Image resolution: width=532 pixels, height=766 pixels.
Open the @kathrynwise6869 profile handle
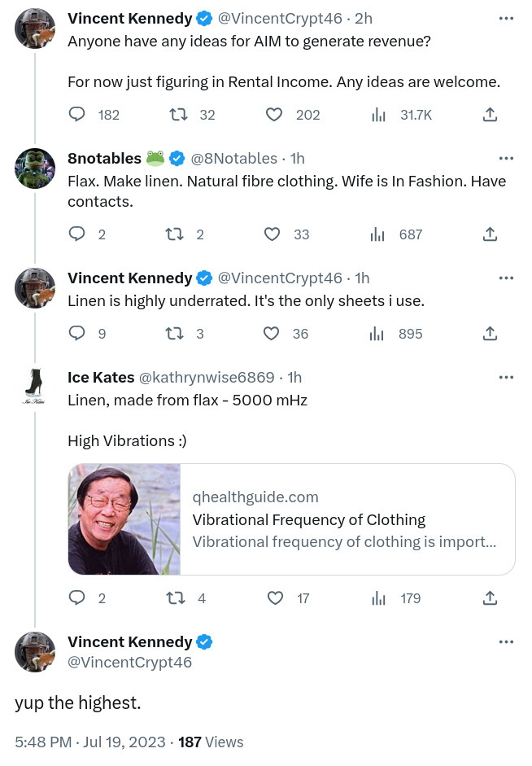click(207, 377)
